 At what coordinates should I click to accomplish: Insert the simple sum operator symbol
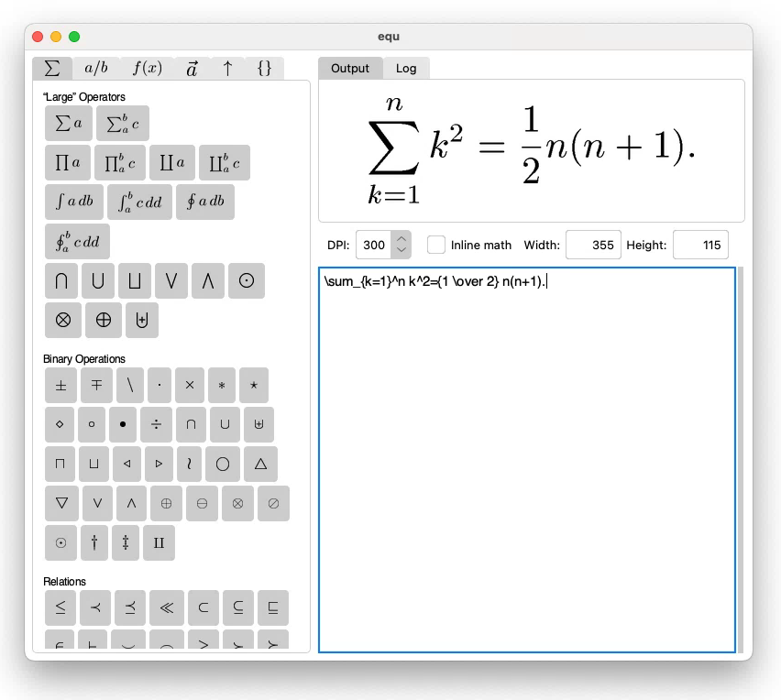tap(68, 123)
